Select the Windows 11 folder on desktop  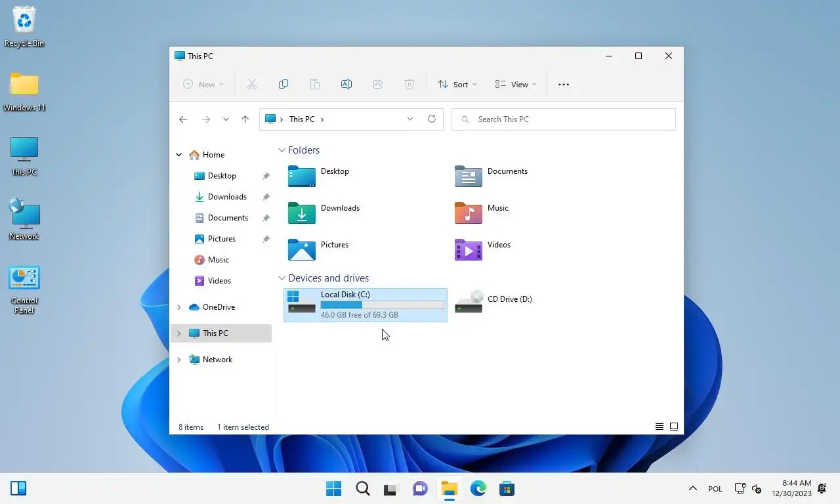click(24, 93)
